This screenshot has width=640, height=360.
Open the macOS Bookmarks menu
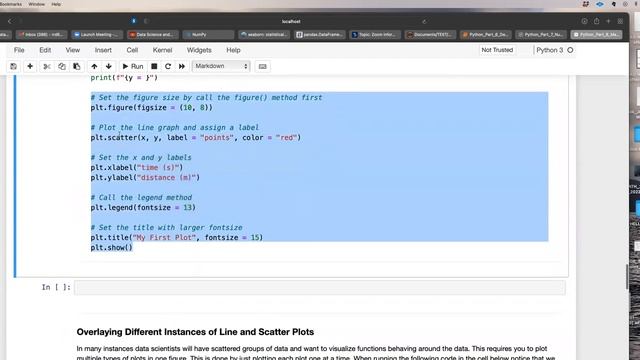[x=11, y=4]
